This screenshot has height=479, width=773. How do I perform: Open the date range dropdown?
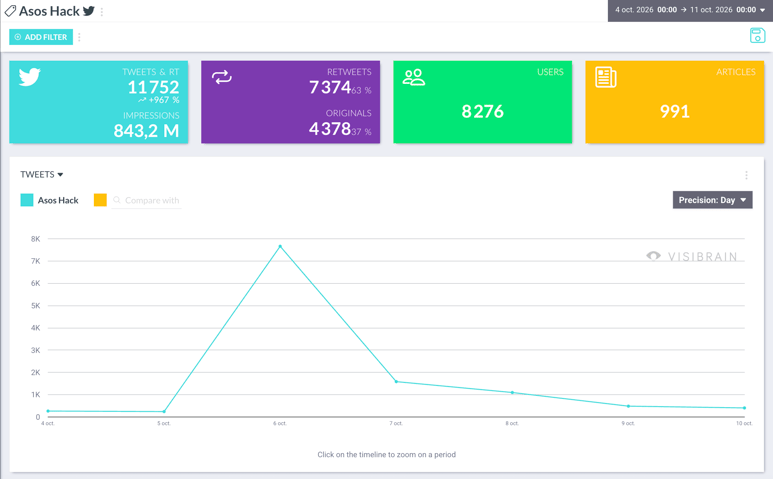point(690,10)
